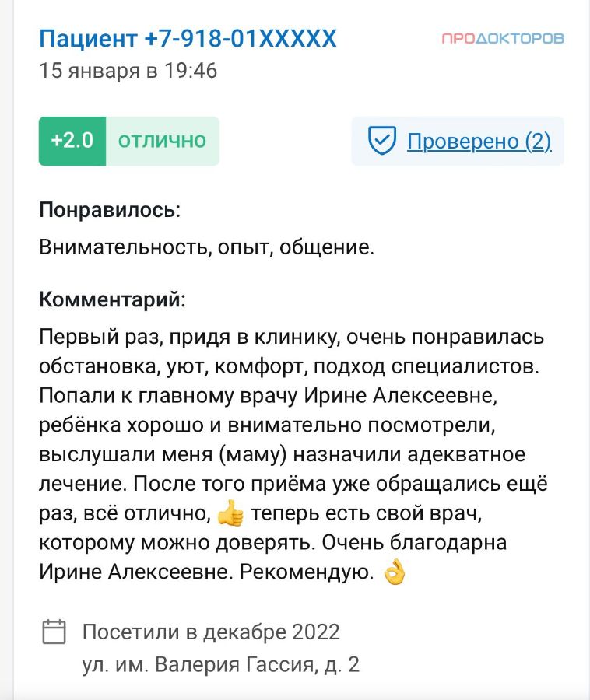Click the thumbs-up emoji in the comment
590x700 pixels.
pos(230,513)
